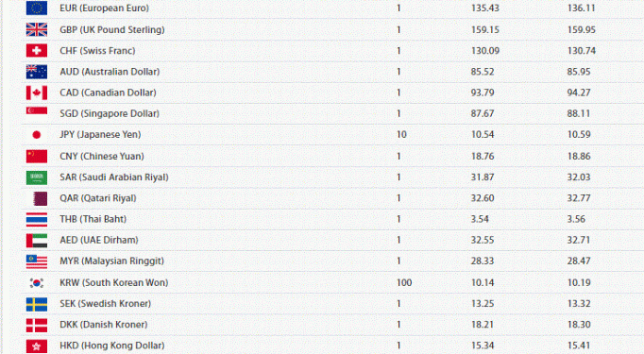Click the Hong Kong flag icon

click(37, 346)
